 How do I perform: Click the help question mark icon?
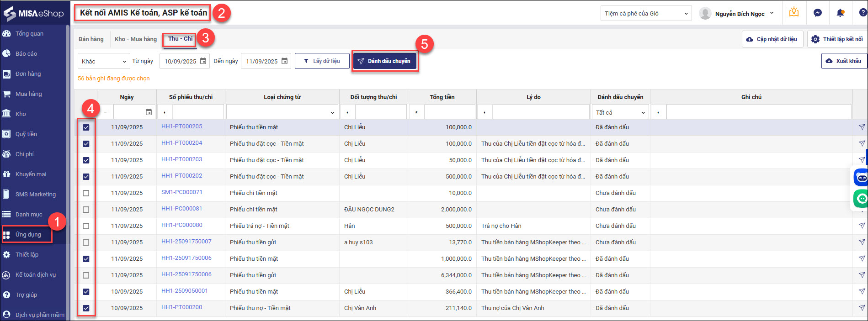[862, 13]
